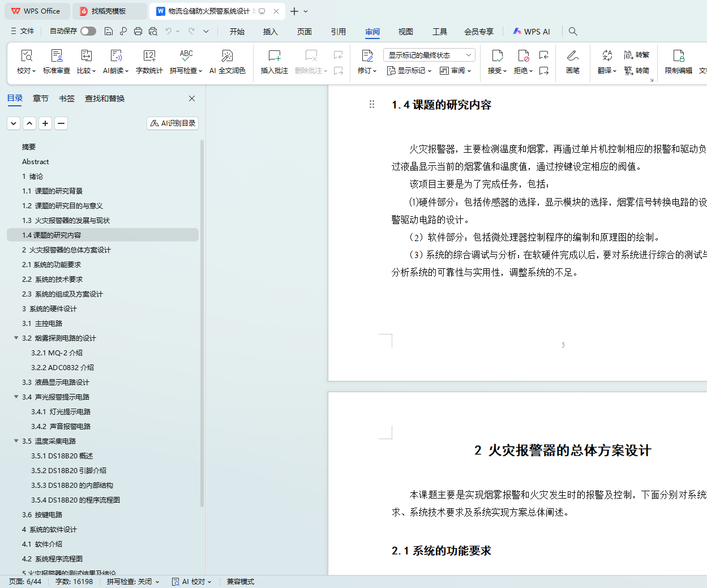Image resolution: width=707 pixels, height=588 pixels.
Task: Open the 显示标记的最终状态 dropdown
Action: click(429, 55)
